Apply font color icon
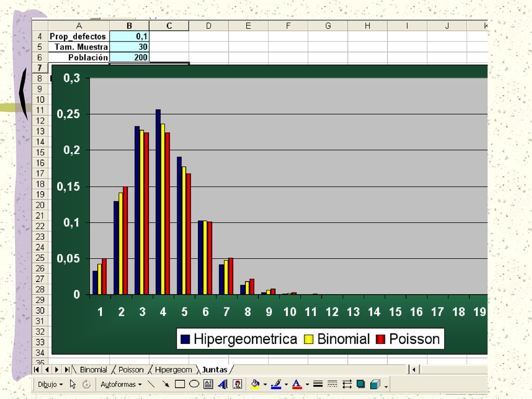Image resolution: width=532 pixels, height=399 pixels. 297,384
